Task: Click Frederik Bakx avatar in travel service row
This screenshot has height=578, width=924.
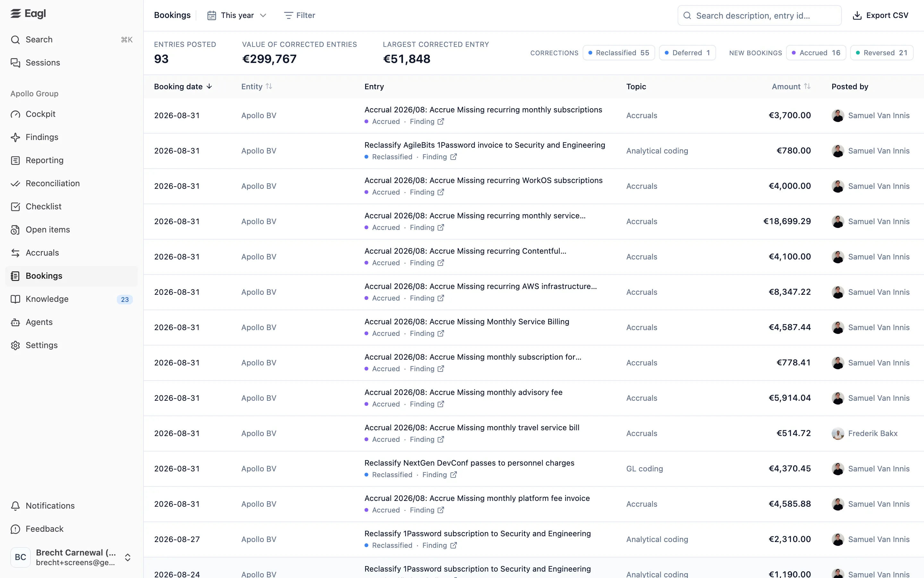Action: coord(838,433)
